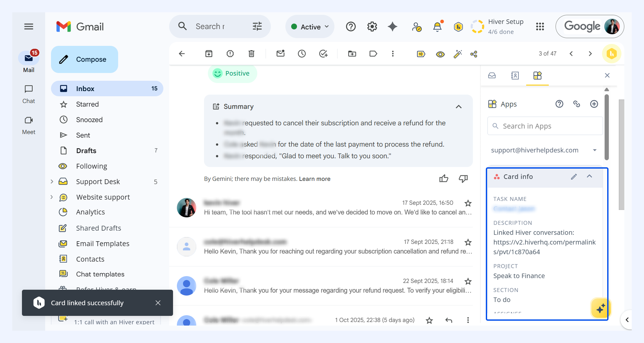
Task: Star the 17 Sept 2025, 16:50 message
Action: [468, 203]
